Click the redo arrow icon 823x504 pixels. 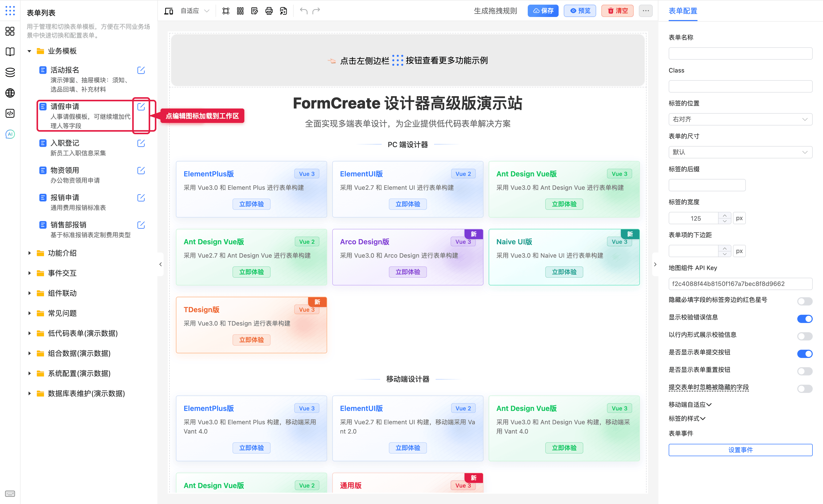coord(316,11)
